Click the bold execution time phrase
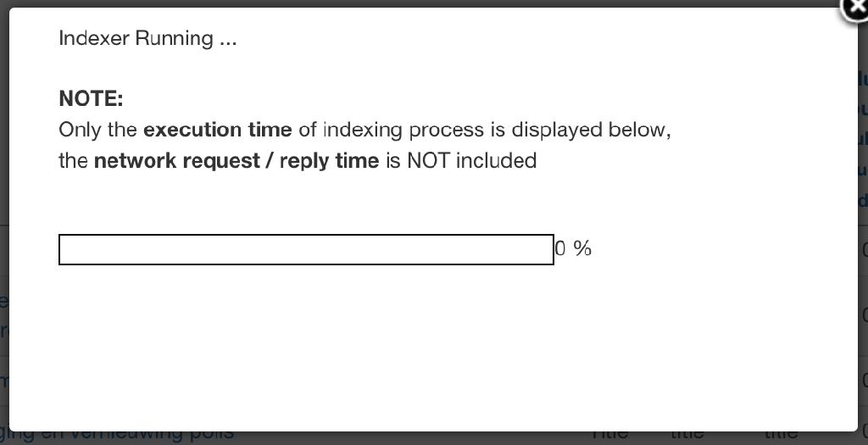The width and height of the screenshot is (868, 445). [218, 130]
